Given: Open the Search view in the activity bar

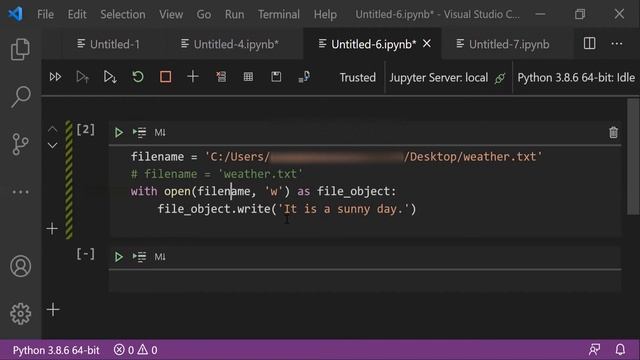Looking at the screenshot, I should (x=20, y=97).
